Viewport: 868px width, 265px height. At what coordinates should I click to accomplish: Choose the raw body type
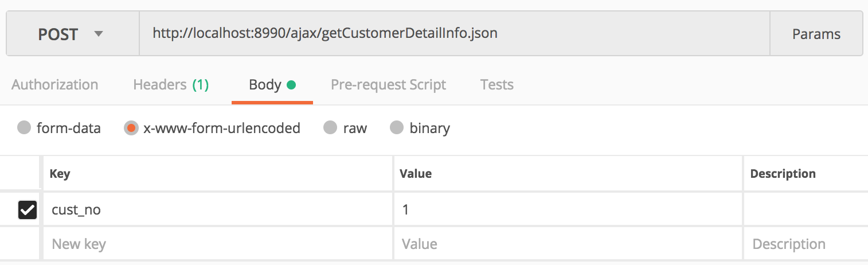coord(330,128)
